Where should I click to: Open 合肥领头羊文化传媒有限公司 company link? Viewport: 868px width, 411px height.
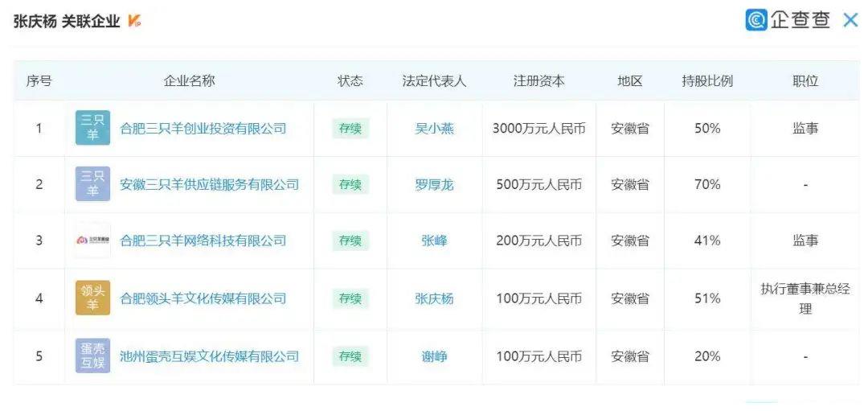tap(203, 298)
